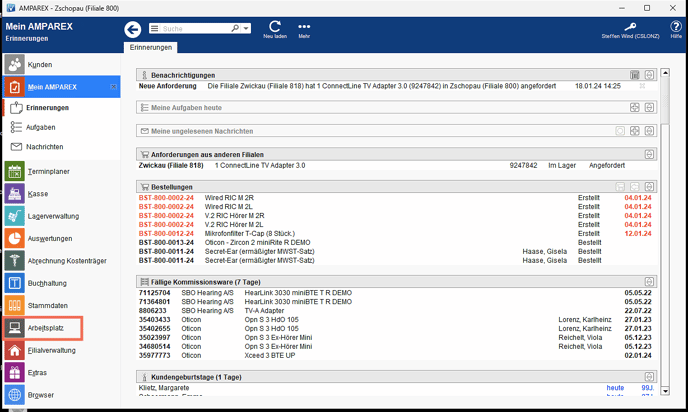Select Aufgaben in the sidebar

pos(40,127)
